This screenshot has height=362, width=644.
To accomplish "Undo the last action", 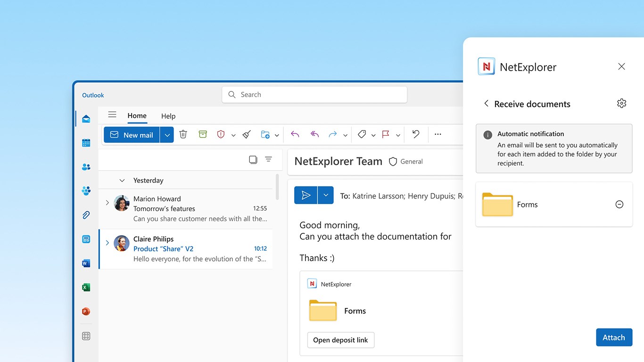I will pos(415,134).
